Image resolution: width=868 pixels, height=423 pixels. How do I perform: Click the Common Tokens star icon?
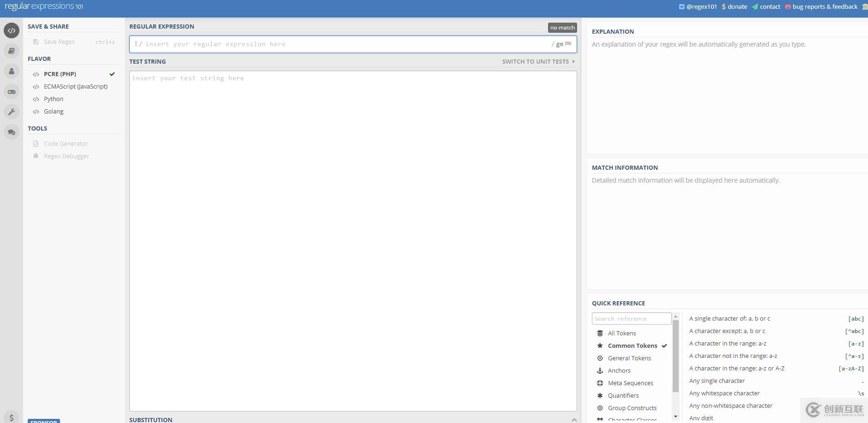pyautogui.click(x=600, y=346)
